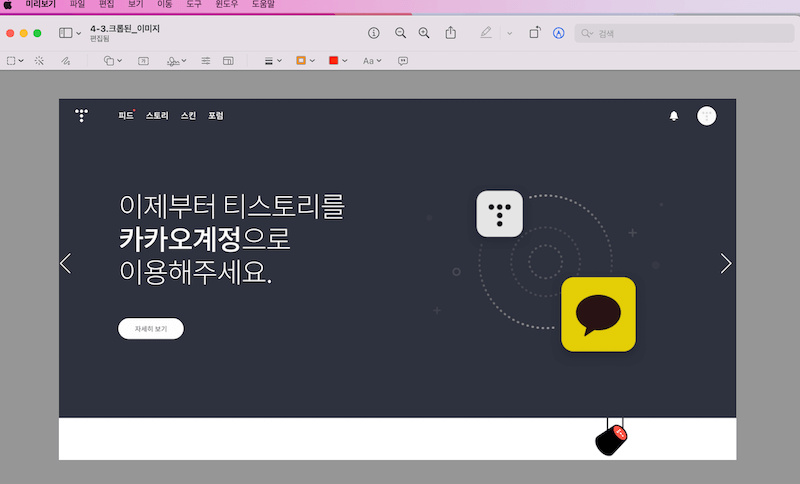The width and height of the screenshot is (800, 484).
Task: Select the Instant Alpha wand tool
Action: pyautogui.click(x=39, y=61)
